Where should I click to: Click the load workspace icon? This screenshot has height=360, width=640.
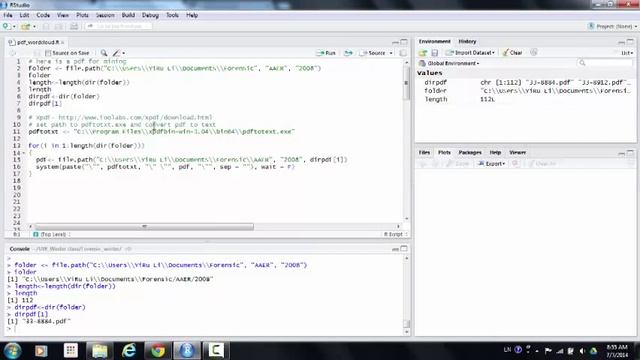coord(423,53)
